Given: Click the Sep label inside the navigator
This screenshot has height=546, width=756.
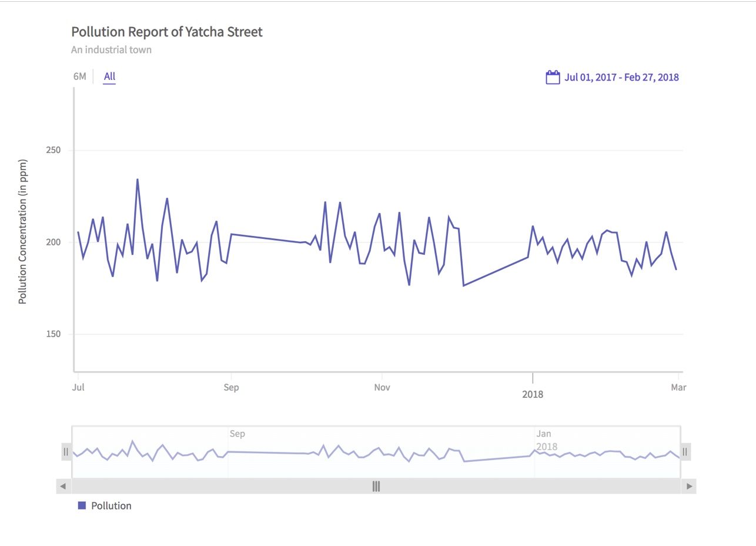Looking at the screenshot, I should tap(237, 434).
